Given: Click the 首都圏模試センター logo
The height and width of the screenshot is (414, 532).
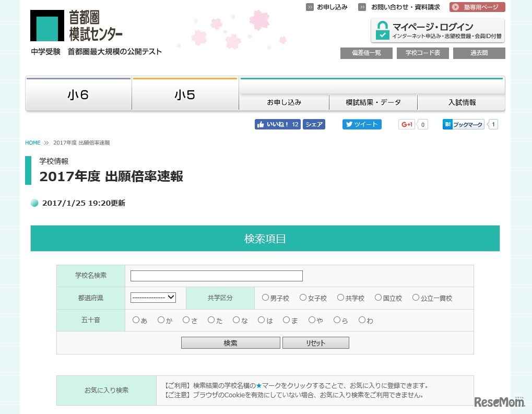Looking at the screenshot, I should pyautogui.click(x=77, y=26).
